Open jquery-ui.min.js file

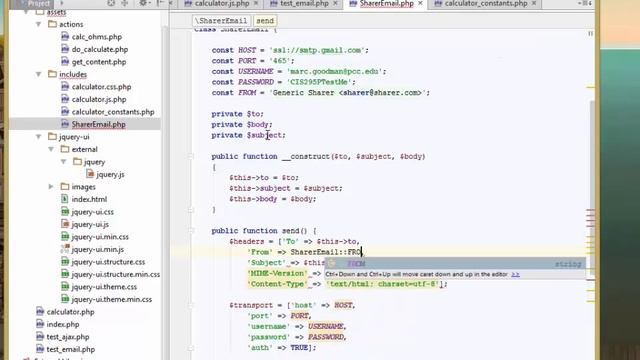(98, 249)
